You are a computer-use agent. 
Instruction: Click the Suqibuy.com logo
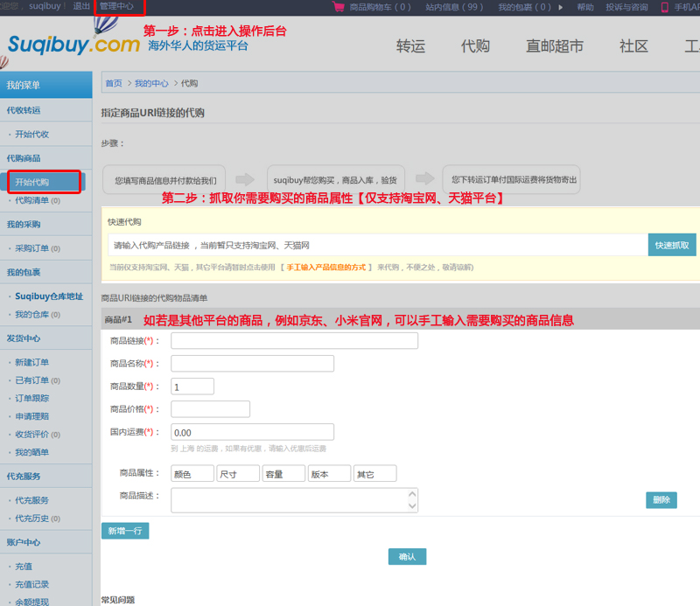(x=74, y=44)
